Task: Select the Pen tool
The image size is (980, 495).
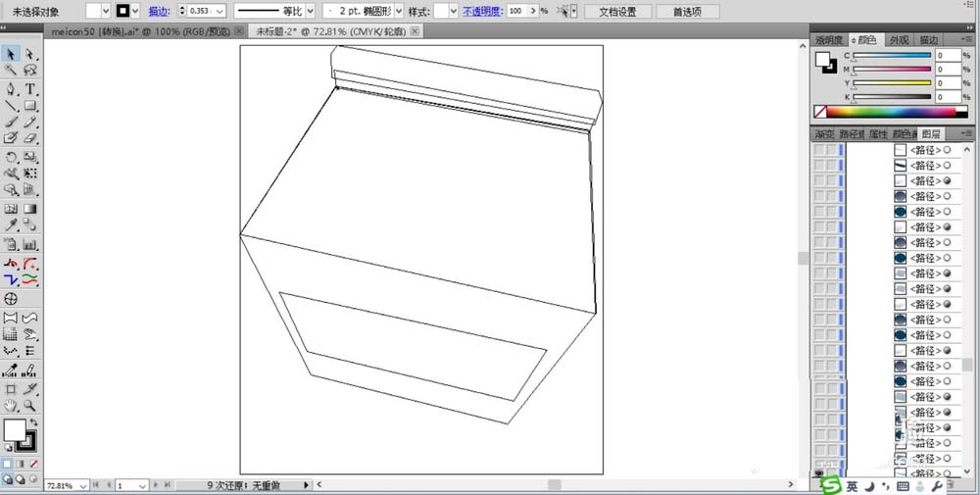Action: tap(11, 89)
